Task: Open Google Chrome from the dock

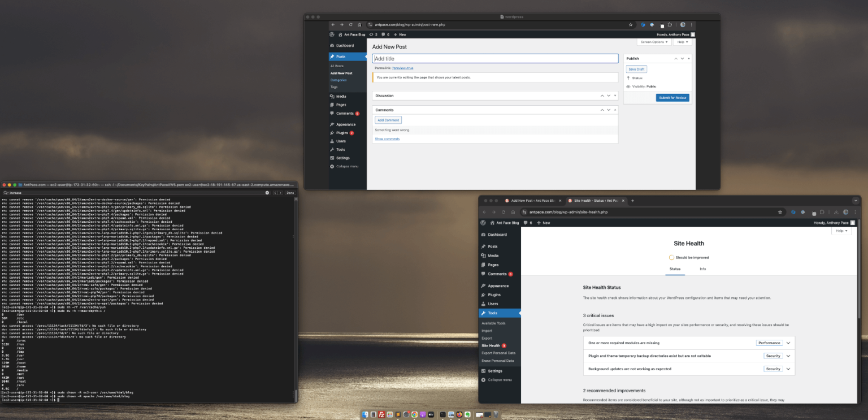Action: (x=415, y=414)
